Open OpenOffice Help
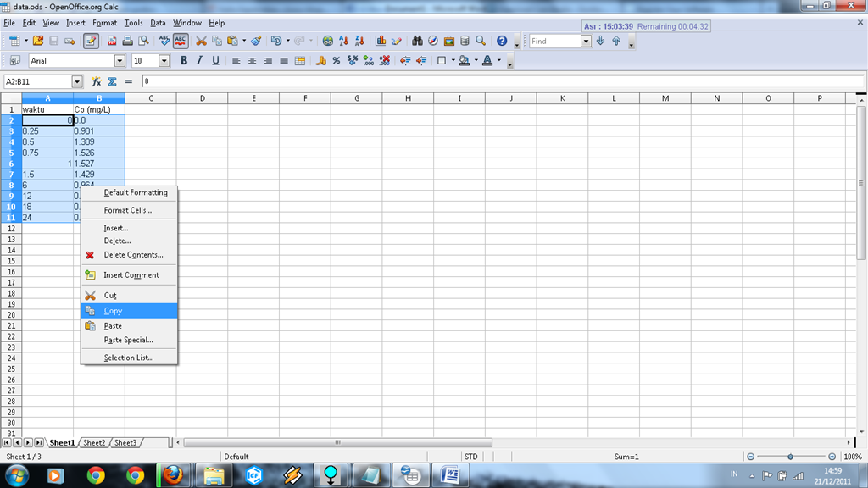The image size is (868, 488). 502,41
